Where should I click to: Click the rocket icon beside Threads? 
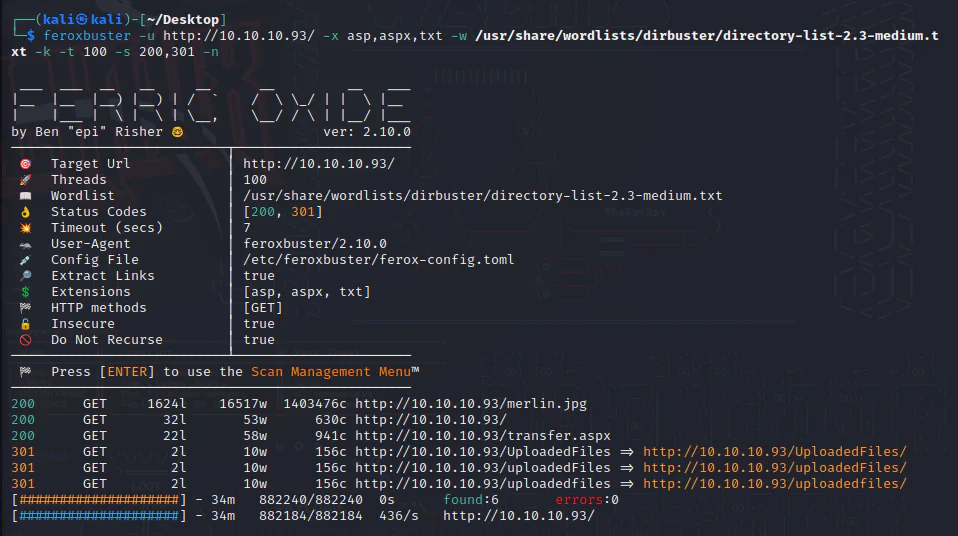[x=25, y=180]
